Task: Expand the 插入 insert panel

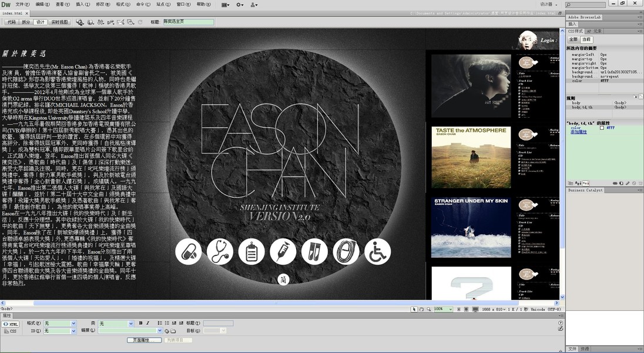Action: (x=572, y=24)
